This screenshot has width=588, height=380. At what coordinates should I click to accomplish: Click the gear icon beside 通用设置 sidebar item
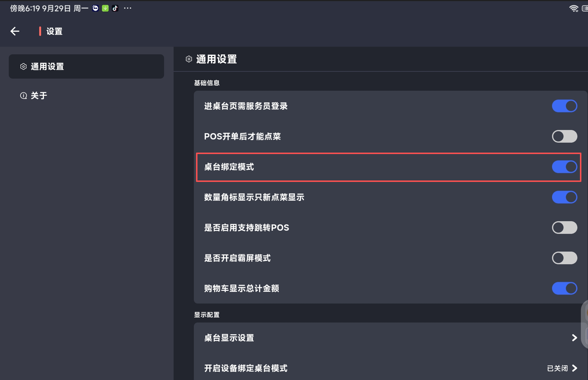coord(23,66)
